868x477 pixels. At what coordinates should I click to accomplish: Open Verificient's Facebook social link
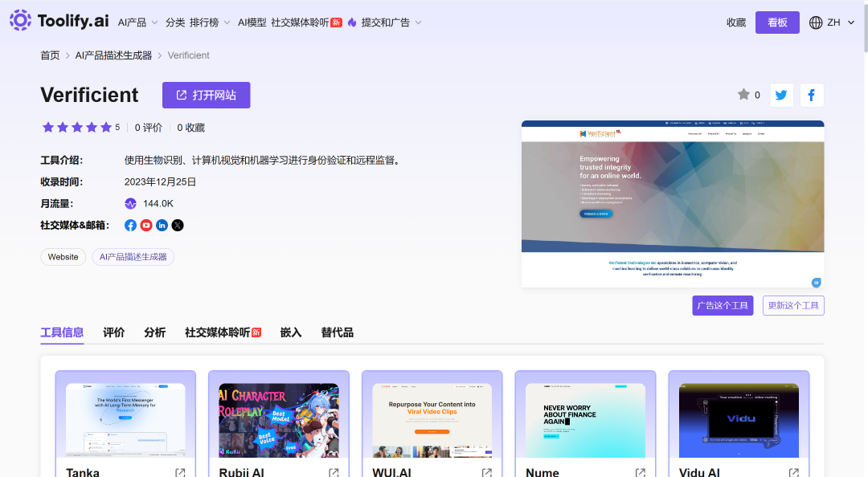131,225
